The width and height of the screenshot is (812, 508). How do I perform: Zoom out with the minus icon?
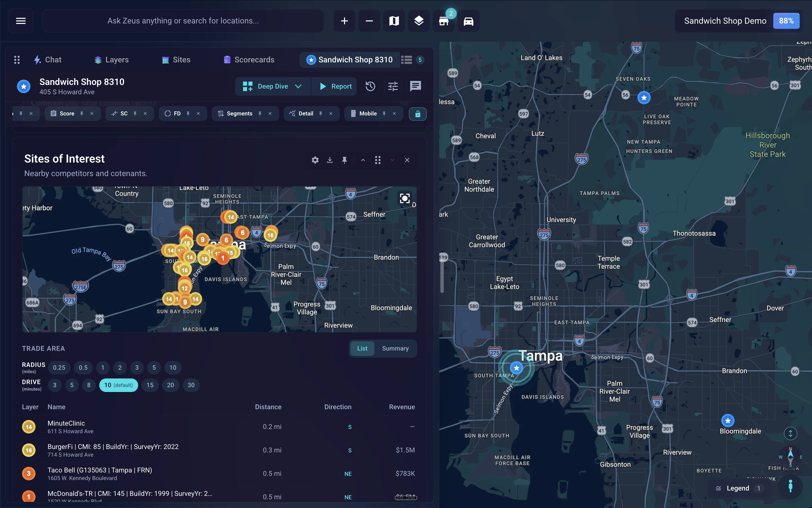(369, 21)
